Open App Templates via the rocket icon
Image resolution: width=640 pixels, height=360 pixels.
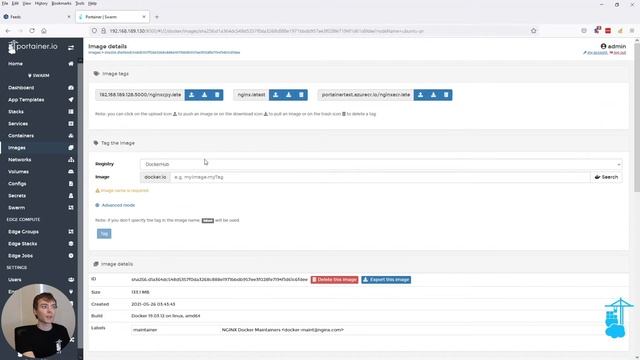click(71, 100)
